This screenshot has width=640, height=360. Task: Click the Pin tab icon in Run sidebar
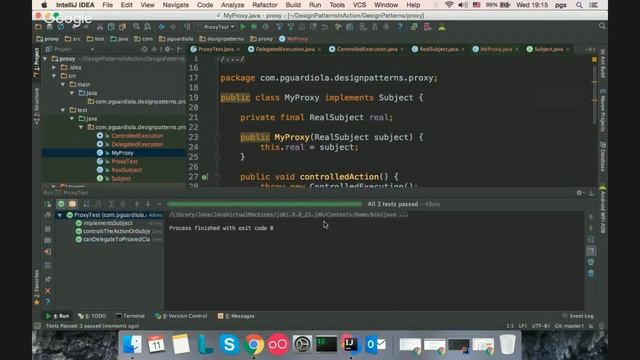[x=48, y=279]
